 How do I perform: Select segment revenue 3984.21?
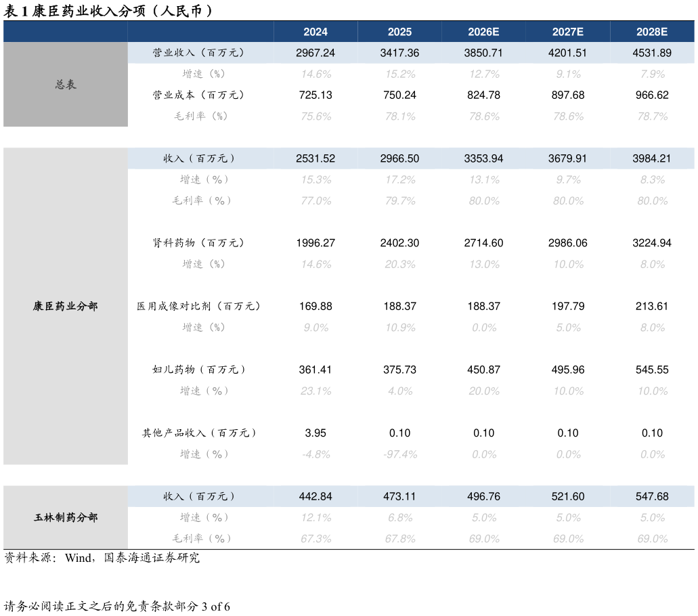[x=652, y=158]
